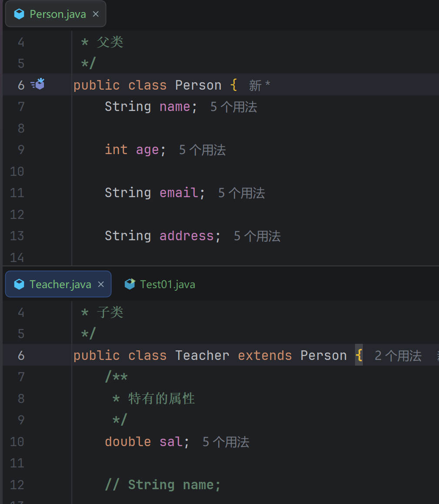The height and width of the screenshot is (504, 439).
Task: Show usages for the address field
Action: [257, 236]
